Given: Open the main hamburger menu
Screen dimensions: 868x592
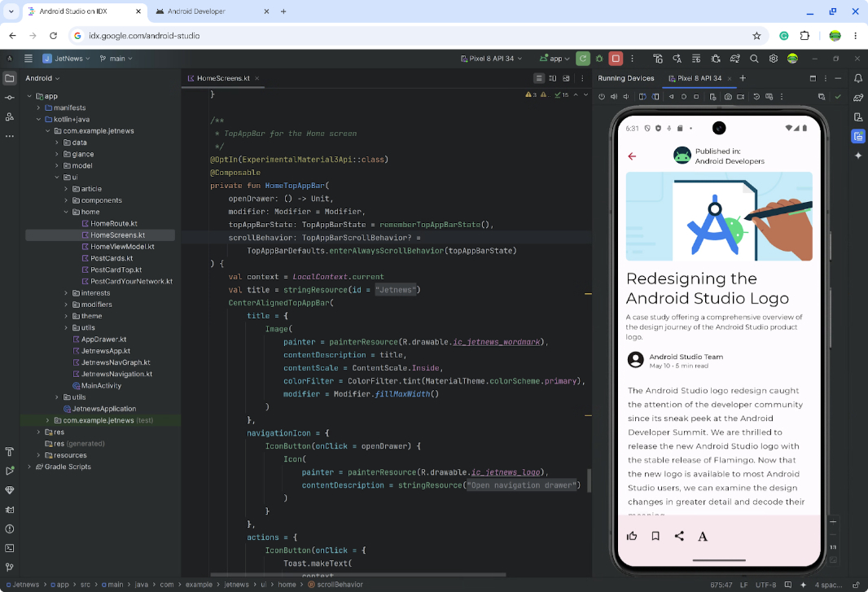Looking at the screenshot, I should 28,58.
